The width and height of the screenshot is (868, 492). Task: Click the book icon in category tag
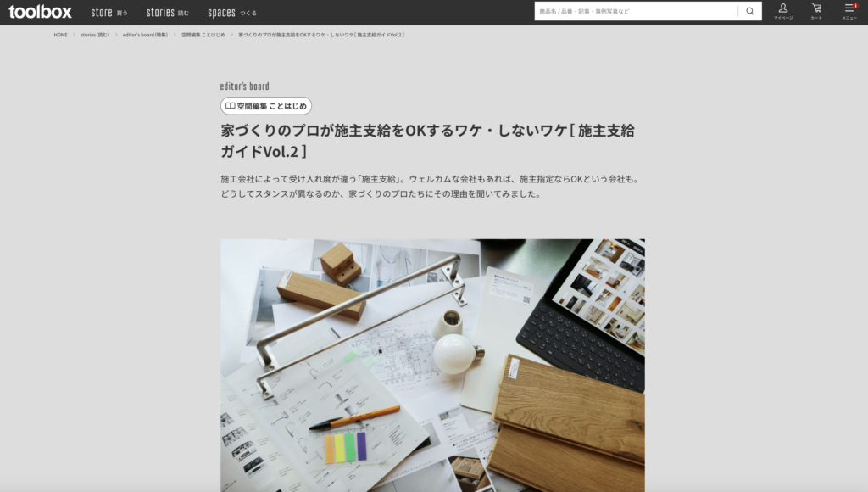(230, 106)
